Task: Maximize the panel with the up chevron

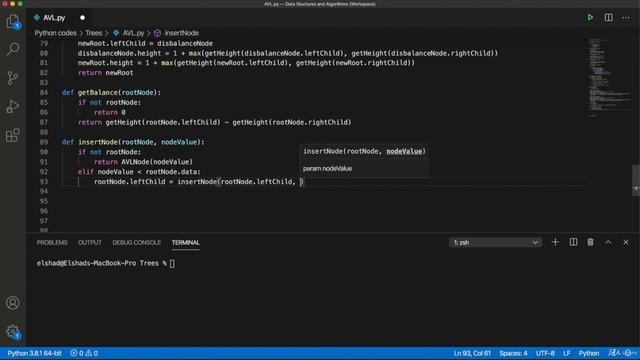Action: tap(608, 242)
